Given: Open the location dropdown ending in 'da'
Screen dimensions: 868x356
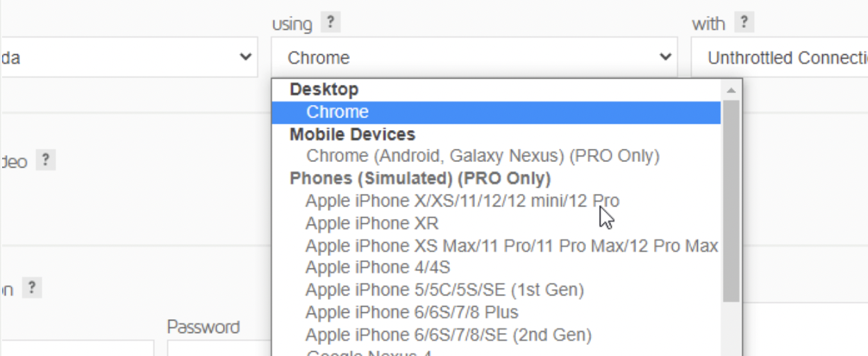Looking at the screenshot, I should 129,57.
